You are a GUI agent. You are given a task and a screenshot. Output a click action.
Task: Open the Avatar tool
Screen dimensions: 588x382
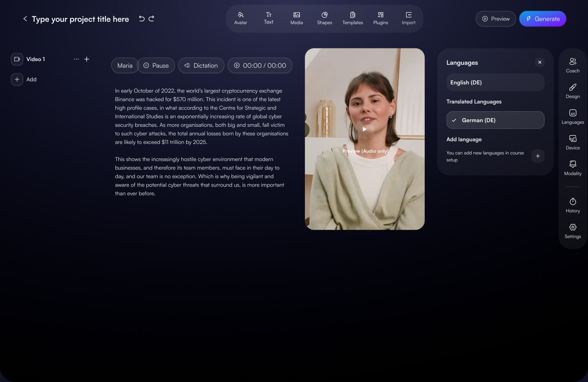240,18
